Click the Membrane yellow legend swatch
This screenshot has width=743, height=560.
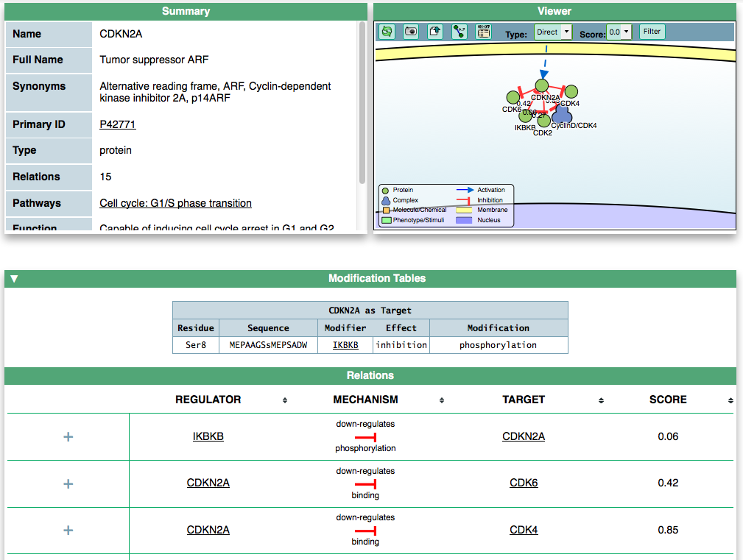pos(464,210)
